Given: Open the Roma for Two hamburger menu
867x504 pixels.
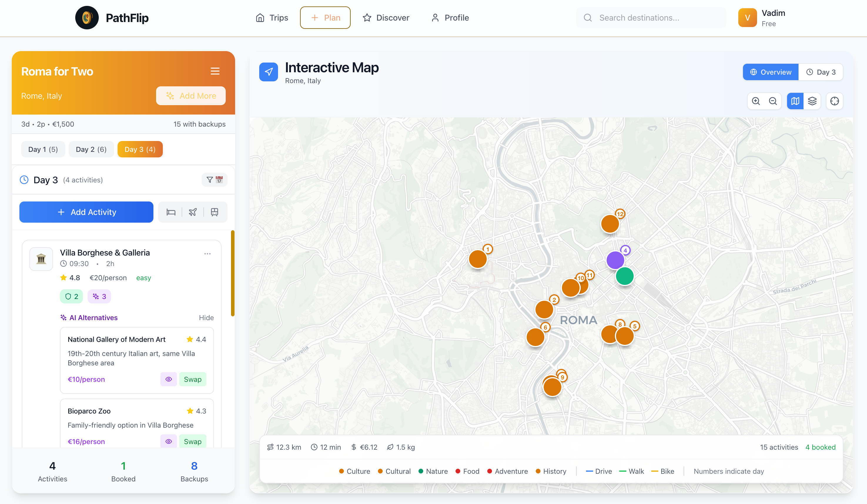Looking at the screenshot, I should (215, 71).
